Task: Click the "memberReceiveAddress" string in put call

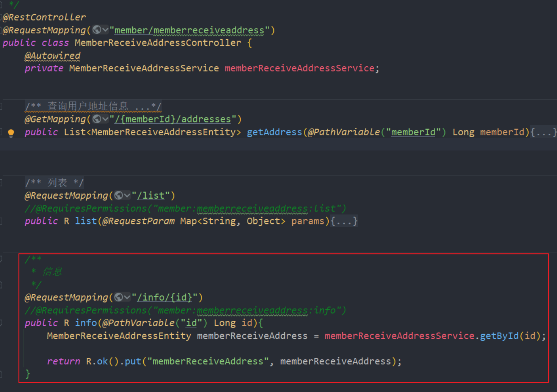Action: click(208, 361)
